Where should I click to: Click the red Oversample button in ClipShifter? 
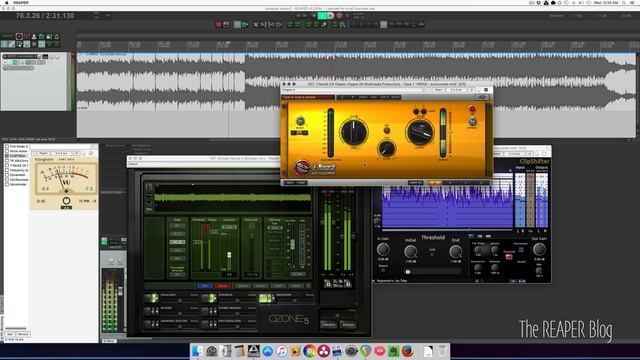(509, 257)
